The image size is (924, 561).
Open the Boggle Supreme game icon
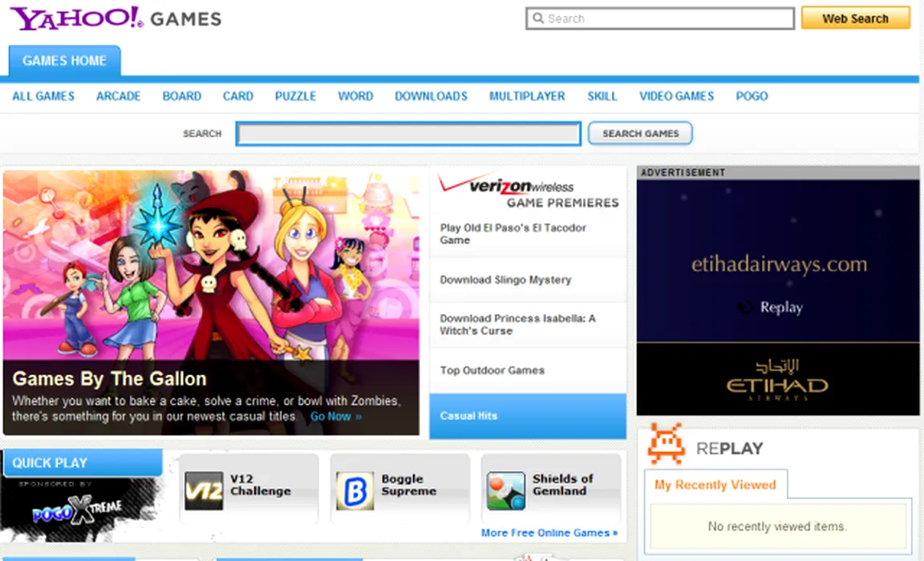point(355,490)
